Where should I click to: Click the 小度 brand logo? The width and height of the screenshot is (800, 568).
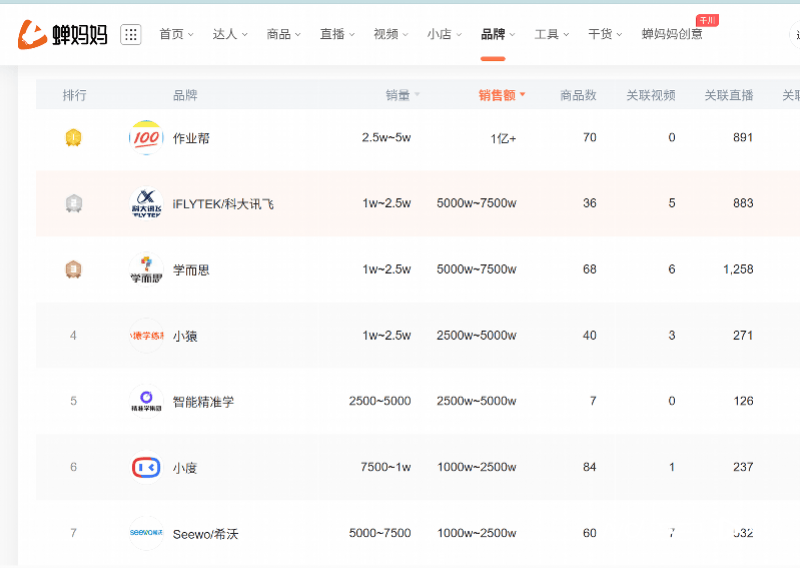pyautogui.click(x=146, y=467)
